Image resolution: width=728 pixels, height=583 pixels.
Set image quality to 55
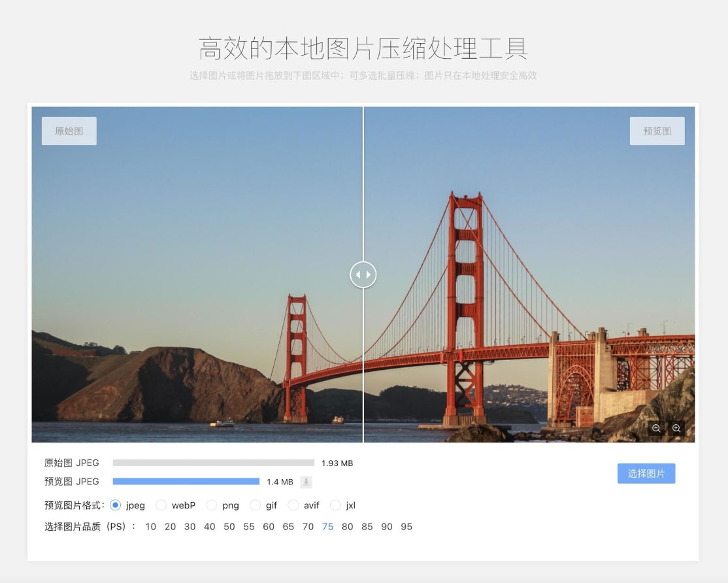tap(249, 527)
